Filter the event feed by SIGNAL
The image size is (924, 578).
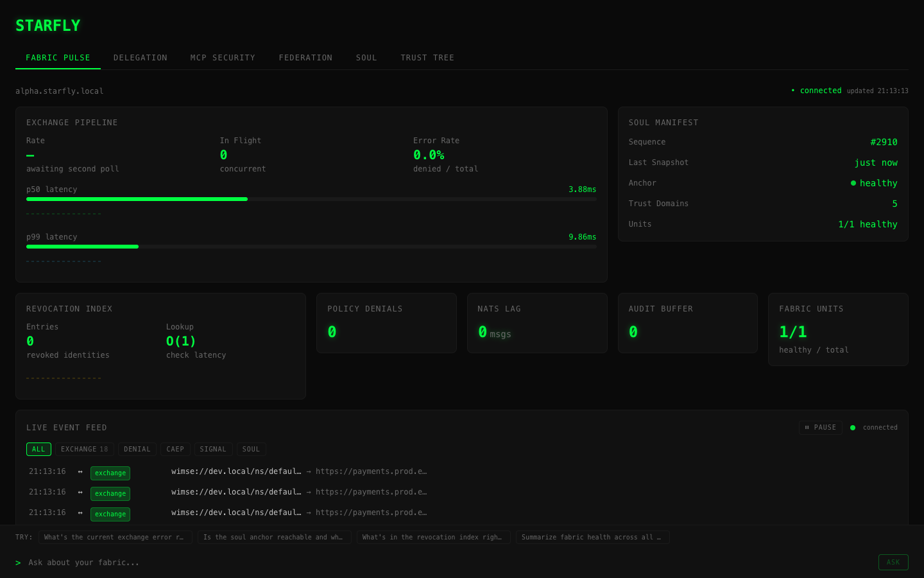click(213, 450)
